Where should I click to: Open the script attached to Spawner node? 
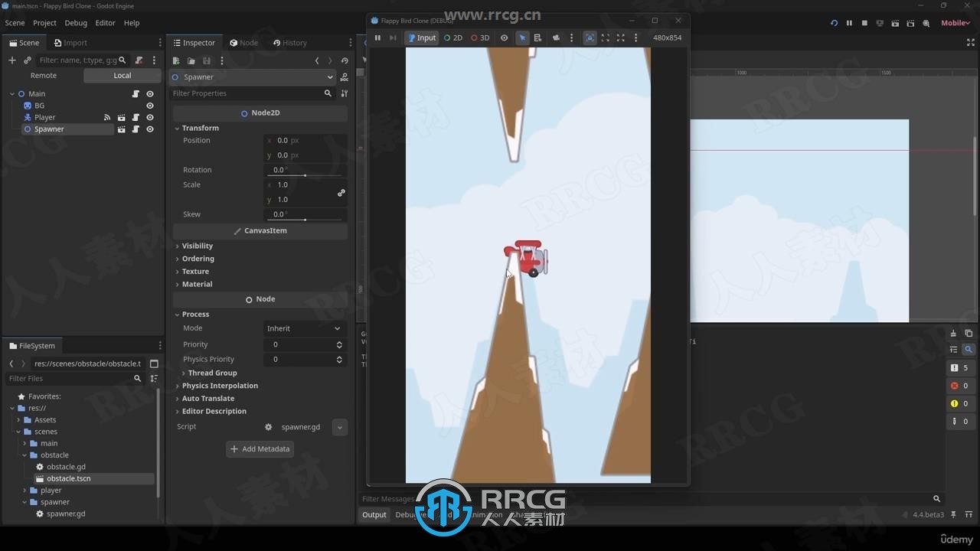(x=136, y=129)
